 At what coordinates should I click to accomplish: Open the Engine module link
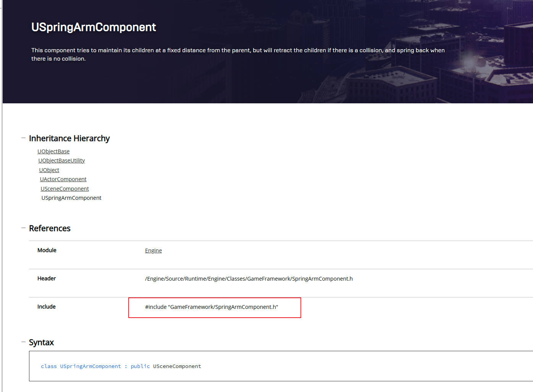coord(153,251)
